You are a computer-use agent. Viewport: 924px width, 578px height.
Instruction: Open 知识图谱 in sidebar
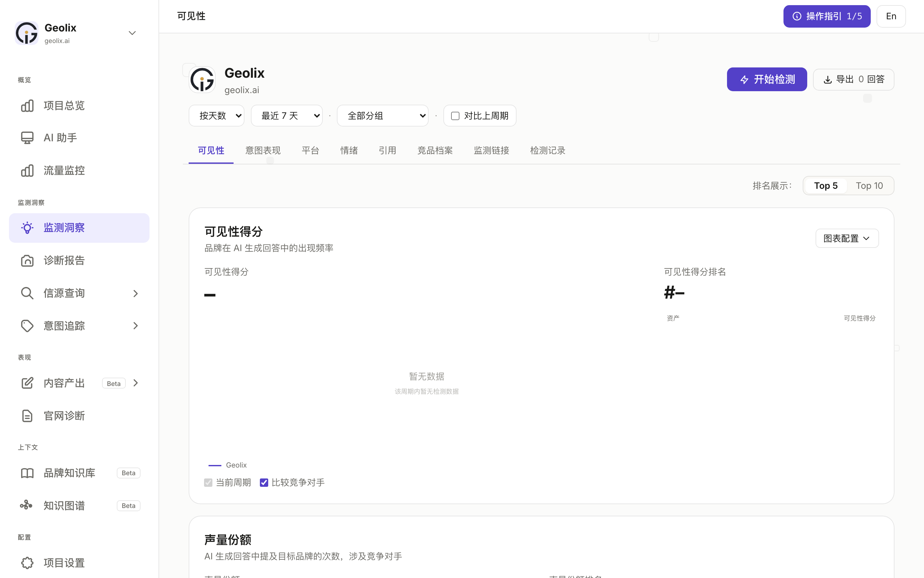pyautogui.click(x=79, y=506)
